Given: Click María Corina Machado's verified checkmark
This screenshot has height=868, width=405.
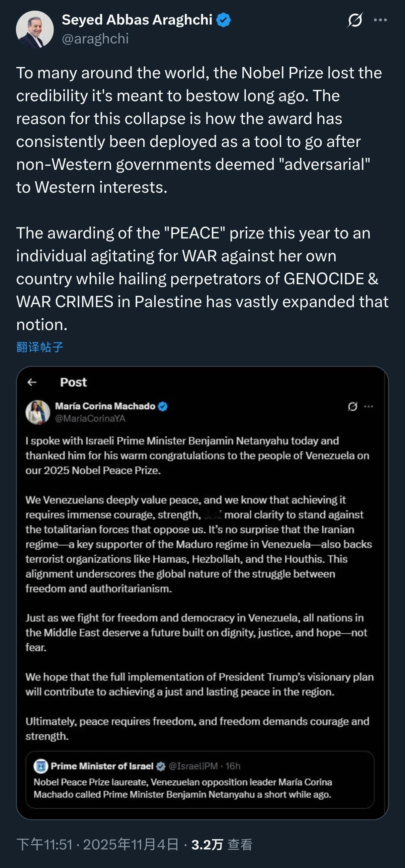Looking at the screenshot, I should click(163, 407).
